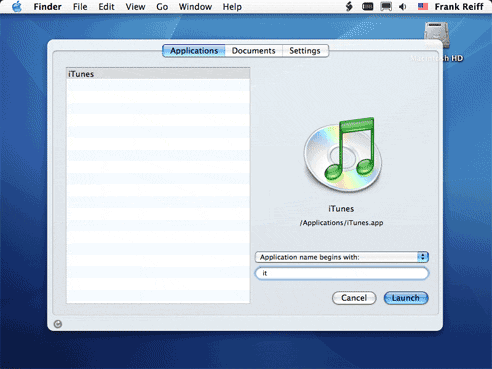Image resolution: width=492 pixels, height=369 pixels.
Task: Open the Edit menu
Action: coord(106,7)
